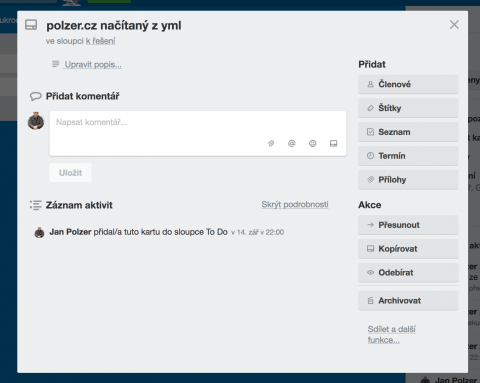Open the Členové members button
This screenshot has height=383, width=480.
click(x=408, y=84)
